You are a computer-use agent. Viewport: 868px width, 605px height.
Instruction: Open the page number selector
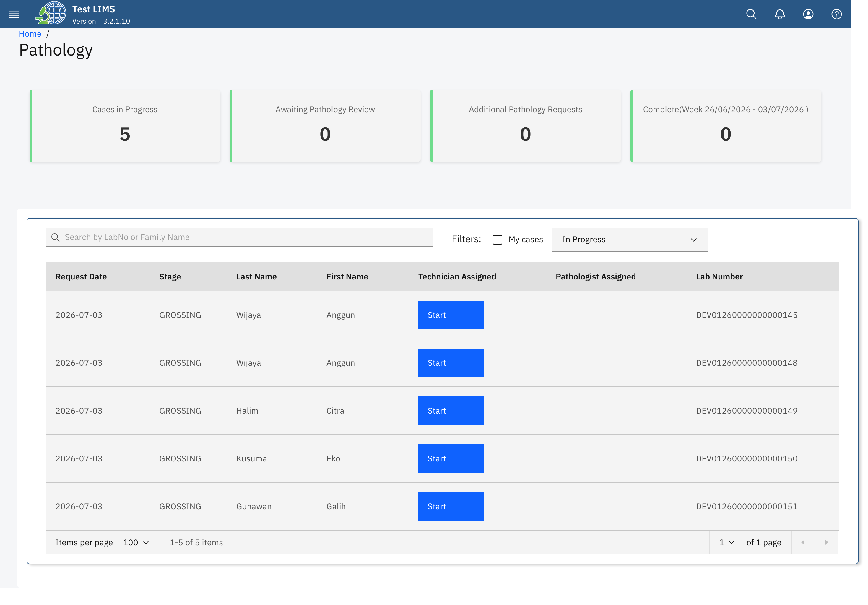726,542
